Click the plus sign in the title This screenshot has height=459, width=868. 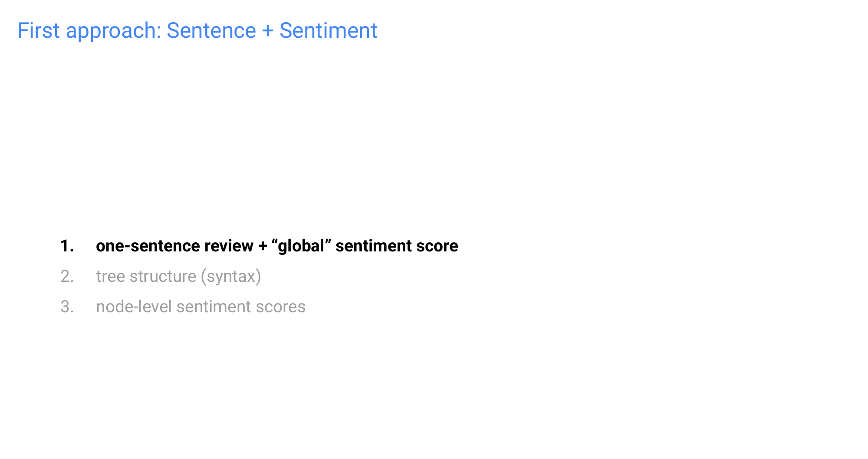coord(267,31)
